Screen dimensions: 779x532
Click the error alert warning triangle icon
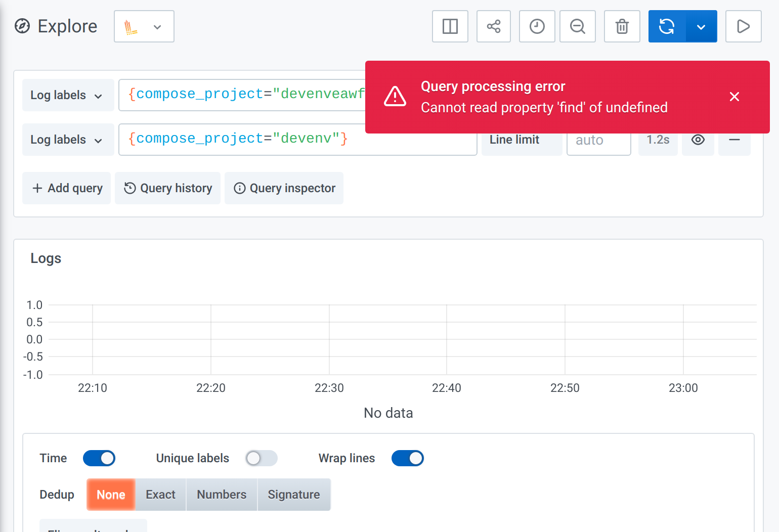pyautogui.click(x=395, y=96)
